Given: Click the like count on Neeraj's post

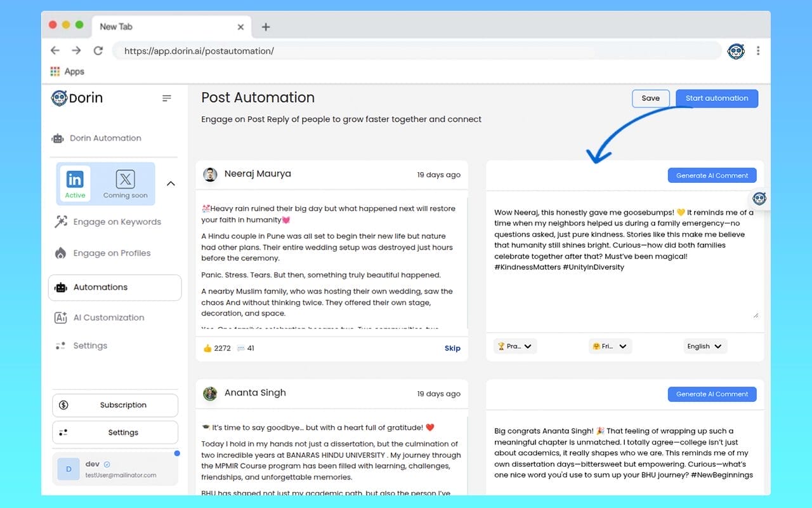Looking at the screenshot, I should click(x=216, y=348).
